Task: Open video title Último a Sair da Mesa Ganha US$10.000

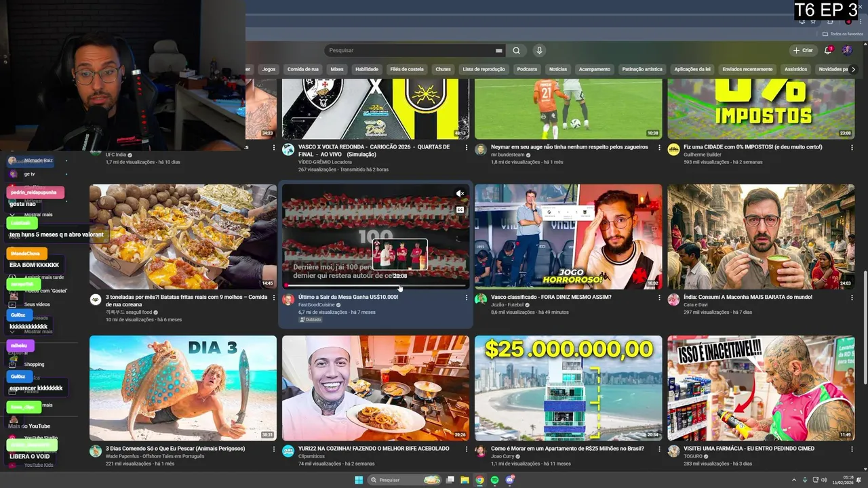Action: tap(348, 297)
